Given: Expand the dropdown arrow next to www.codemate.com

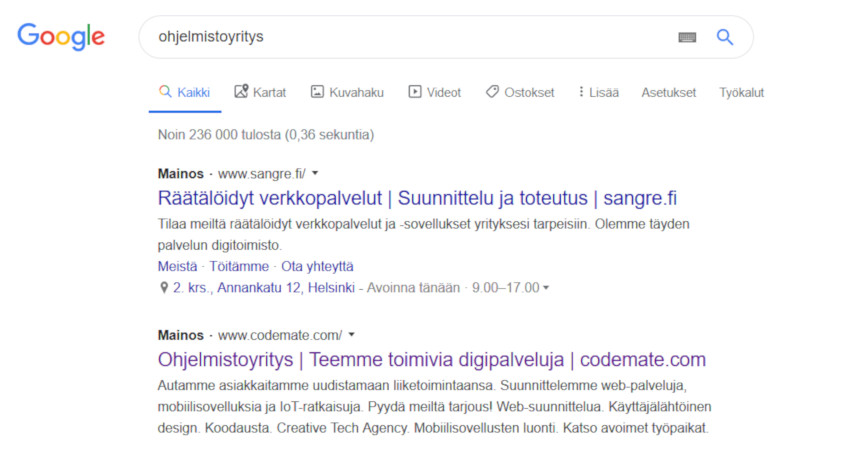Looking at the screenshot, I should 351,335.
